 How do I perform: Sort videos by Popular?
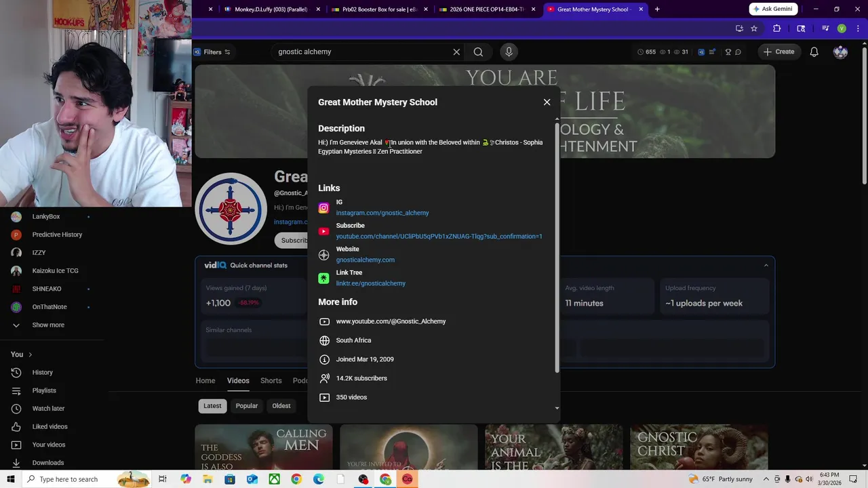[x=247, y=406]
